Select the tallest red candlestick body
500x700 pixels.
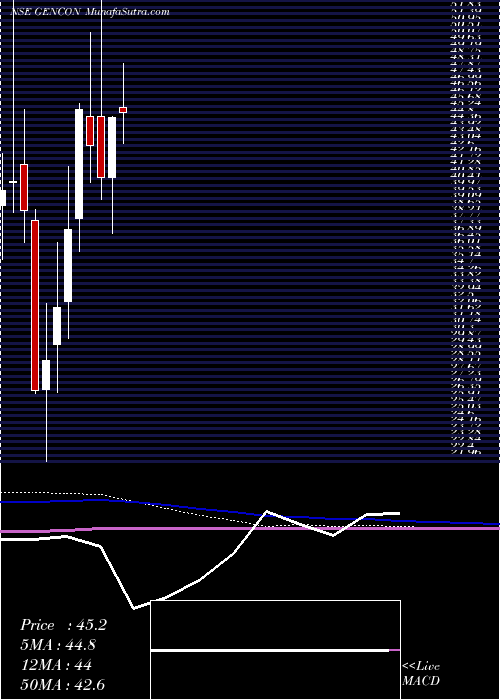click(35, 305)
